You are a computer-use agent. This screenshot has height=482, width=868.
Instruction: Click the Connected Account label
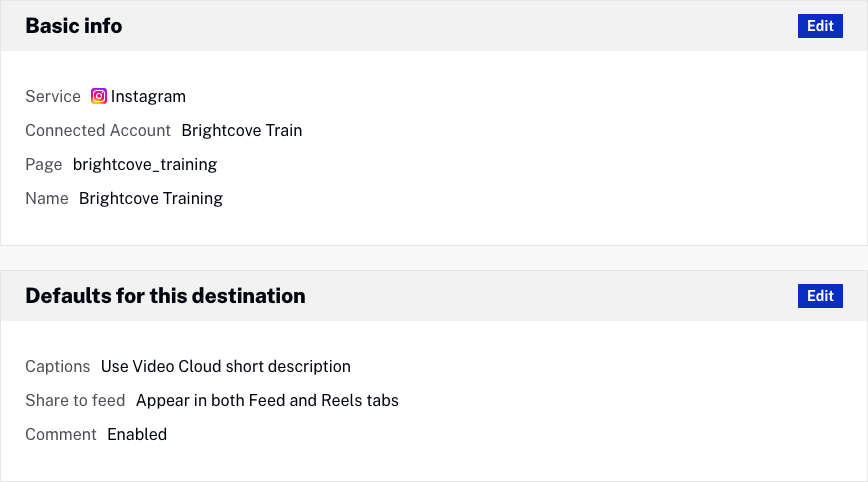98,131
